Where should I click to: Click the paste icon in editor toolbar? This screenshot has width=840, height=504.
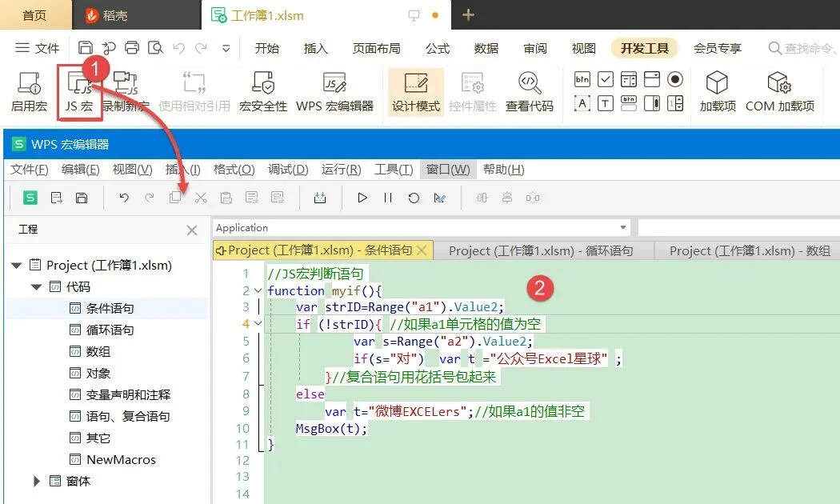pos(226,198)
